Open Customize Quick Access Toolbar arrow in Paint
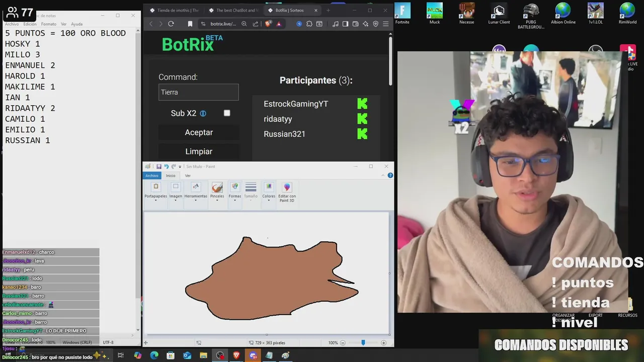 [180, 167]
